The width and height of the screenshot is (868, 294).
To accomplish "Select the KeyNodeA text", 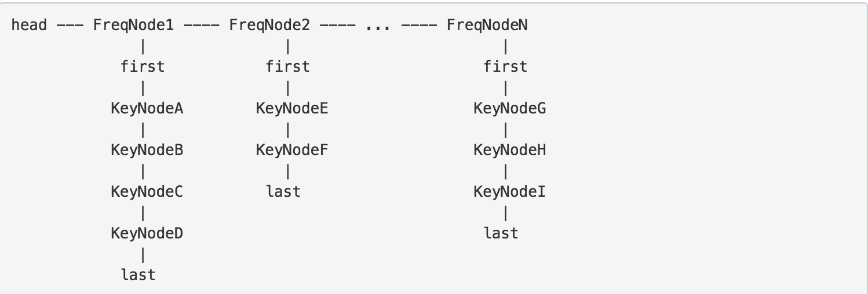I will (x=147, y=109).
